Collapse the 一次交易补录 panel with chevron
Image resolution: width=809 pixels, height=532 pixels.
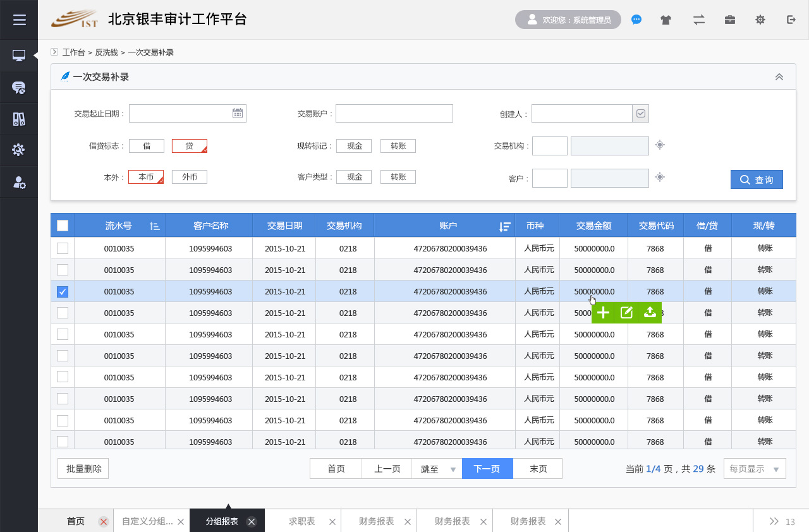point(779,76)
